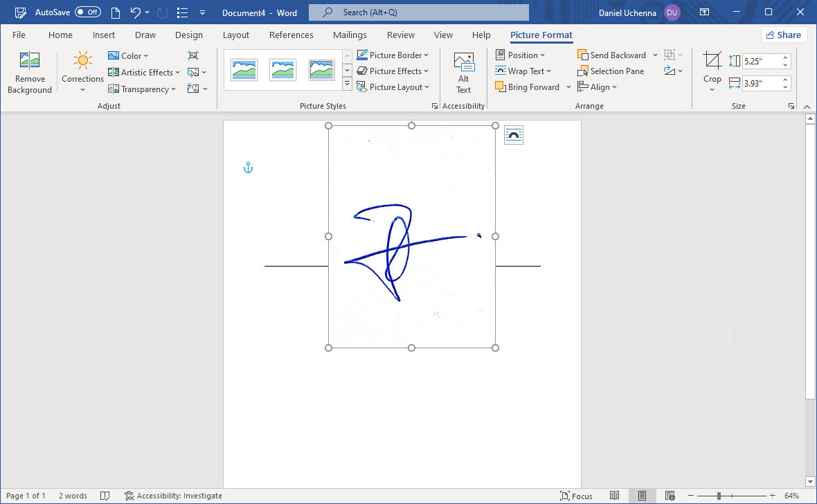Open the Draw menu tab
The height and width of the screenshot is (504, 817).
tap(145, 35)
